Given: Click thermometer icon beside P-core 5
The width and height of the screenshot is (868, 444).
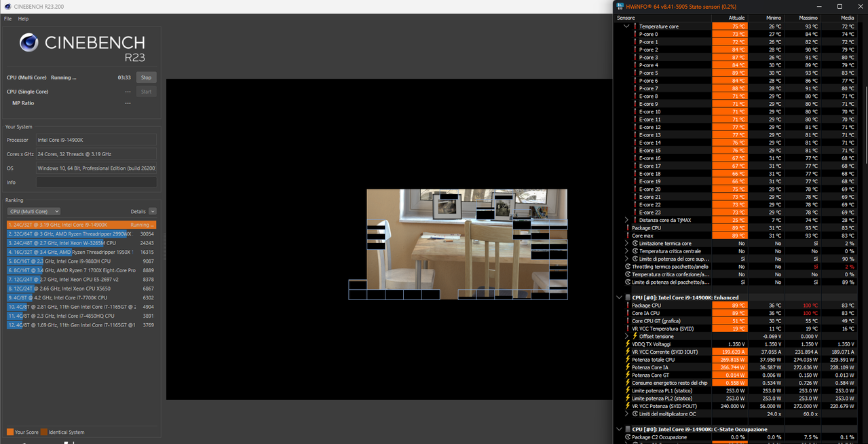Looking at the screenshot, I should pos(635,73).
